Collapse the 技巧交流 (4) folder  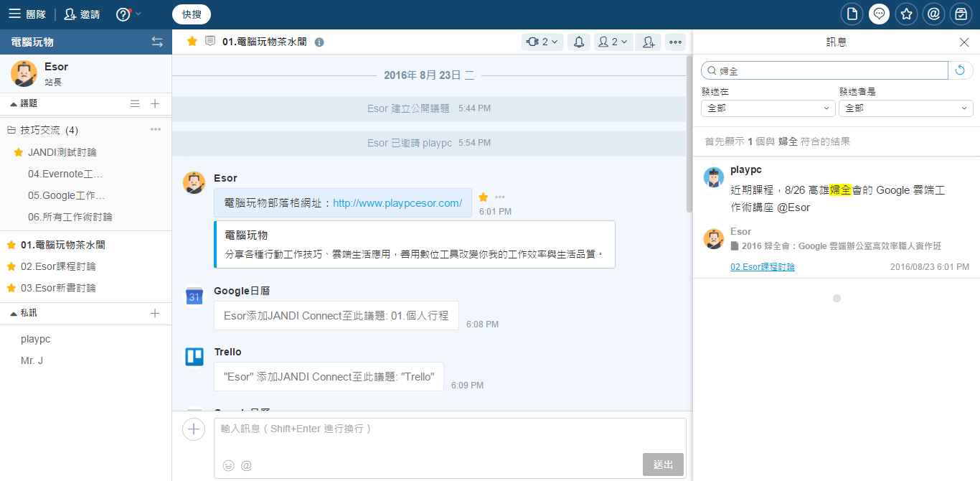coord(43,130)
